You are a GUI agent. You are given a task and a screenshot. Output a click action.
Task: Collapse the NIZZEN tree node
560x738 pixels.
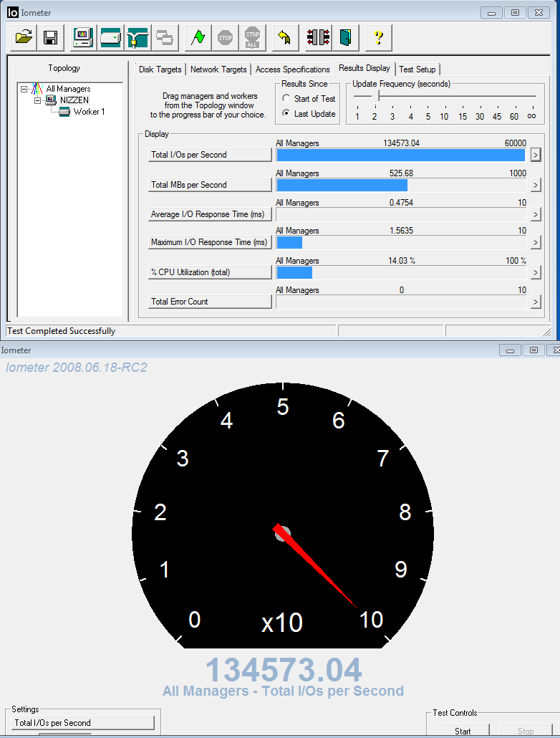tap(38, 100)
